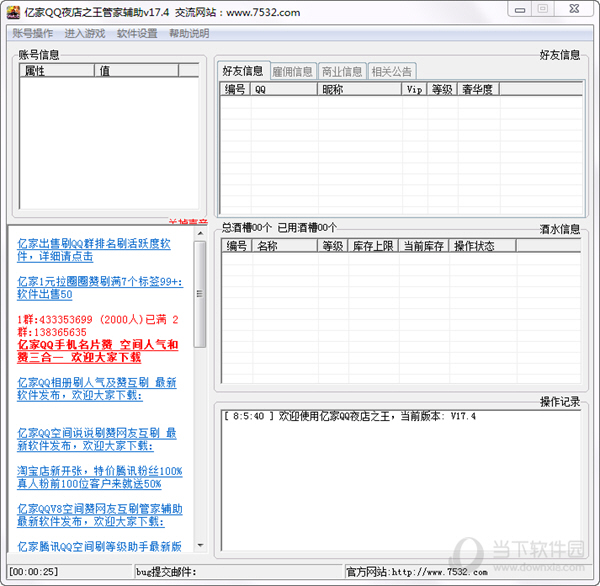Click the 操作状态 column header
600x586 pixels.
point(483,246)
